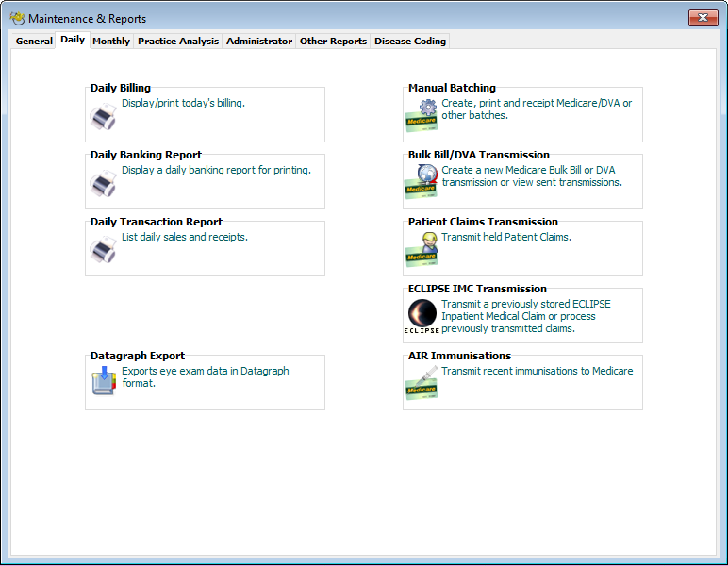Click the ECLIPSE IMC Transmission eclipse icon
The image size is (728, 566).
[x=422, y=316]
